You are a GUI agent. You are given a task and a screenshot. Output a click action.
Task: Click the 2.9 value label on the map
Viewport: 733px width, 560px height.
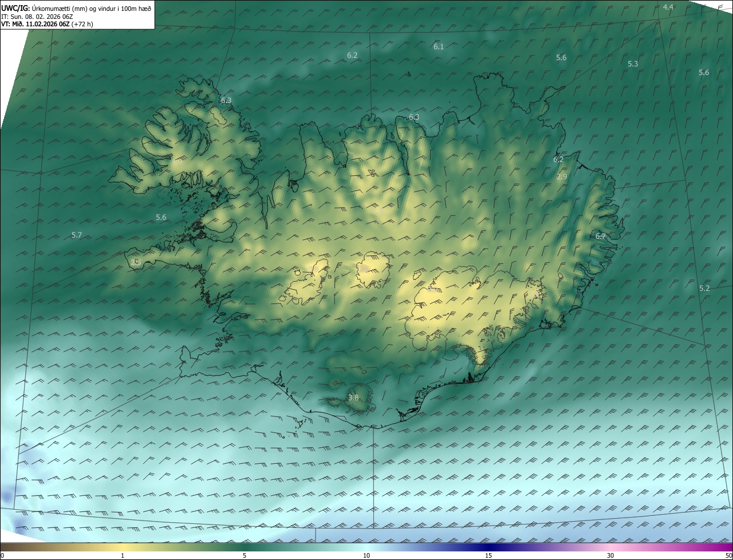click(562, 177)
